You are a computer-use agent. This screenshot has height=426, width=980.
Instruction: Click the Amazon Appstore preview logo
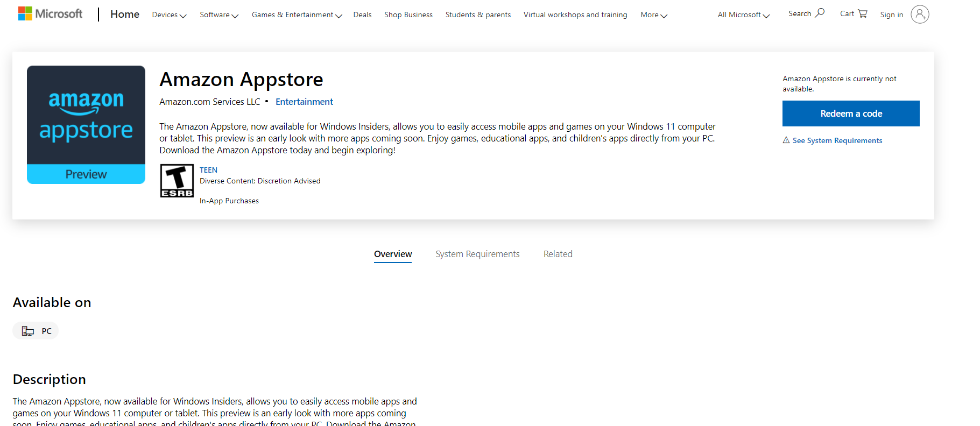click(86, 125)
